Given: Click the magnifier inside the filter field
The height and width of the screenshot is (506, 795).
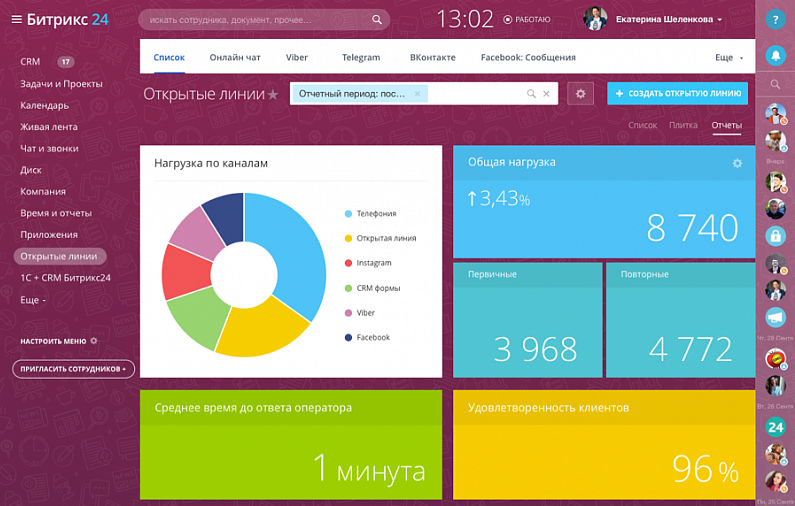Looking at the screenshot, I should tap(531, 94).
